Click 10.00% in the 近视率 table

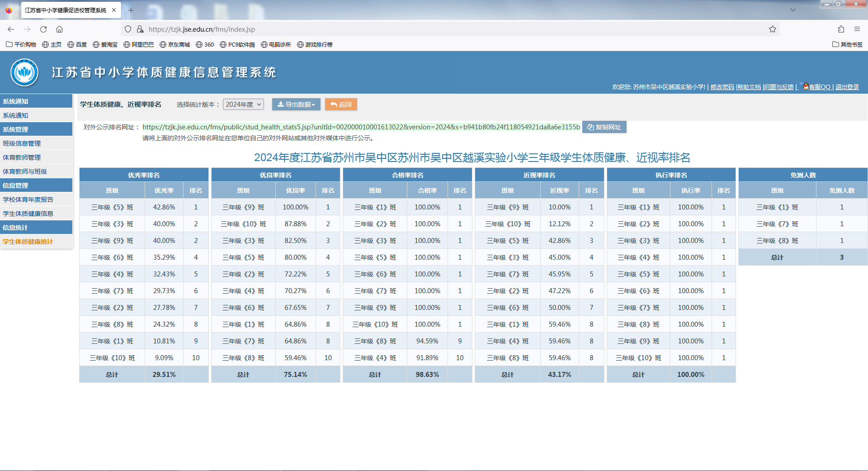click(560, 207)
